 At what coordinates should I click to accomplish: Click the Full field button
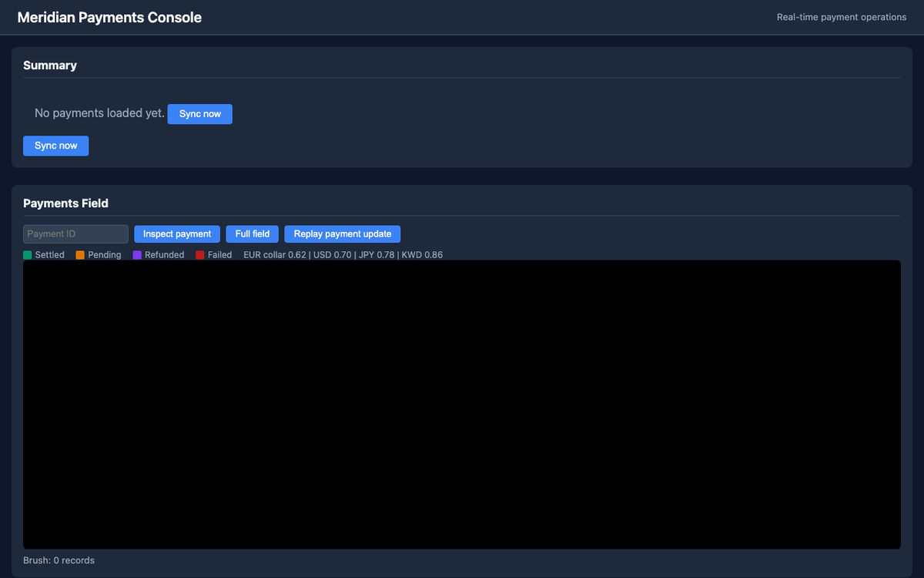253,234
